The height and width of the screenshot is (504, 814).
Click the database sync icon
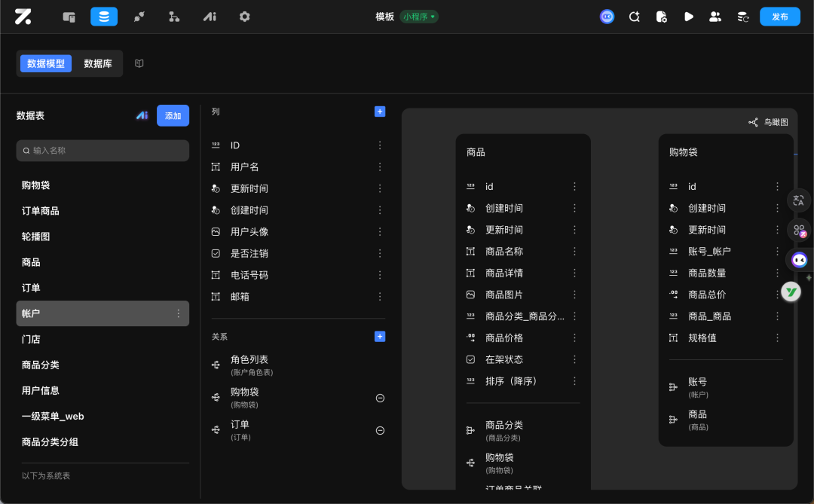click(x=743, y=17)
